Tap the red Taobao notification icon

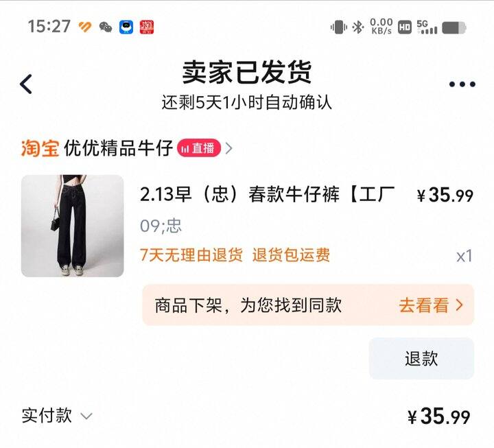147,27
